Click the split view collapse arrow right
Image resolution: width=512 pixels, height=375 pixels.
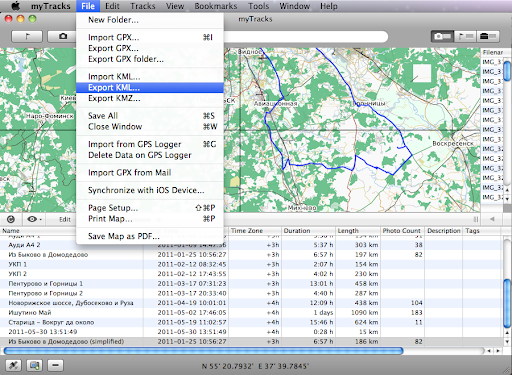(492, 219)
